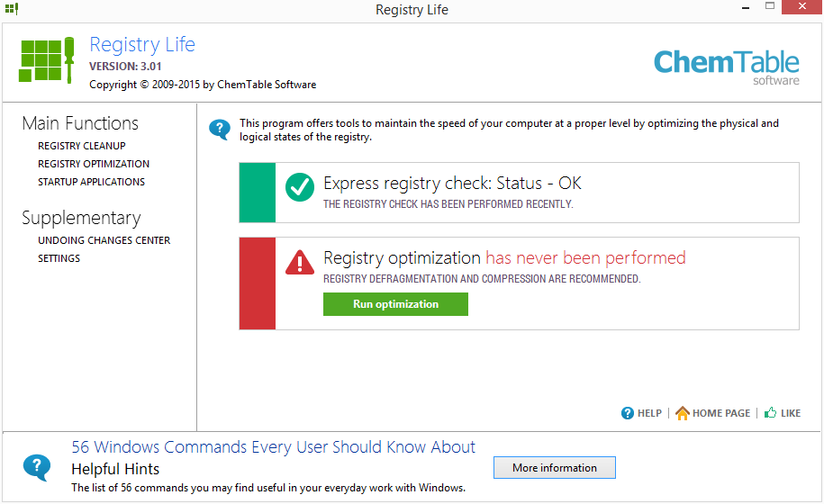The height and width of the screenshot is (504, 824).
Task: Open the Undoing Changes Center
Action: [x=104, y=240]
